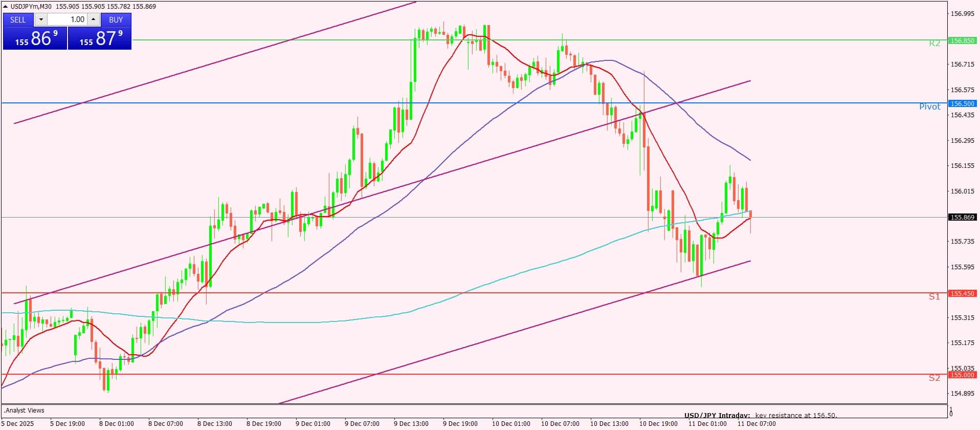Click the green R2 text label
980x430 pixels.
[x=934, y=44]
